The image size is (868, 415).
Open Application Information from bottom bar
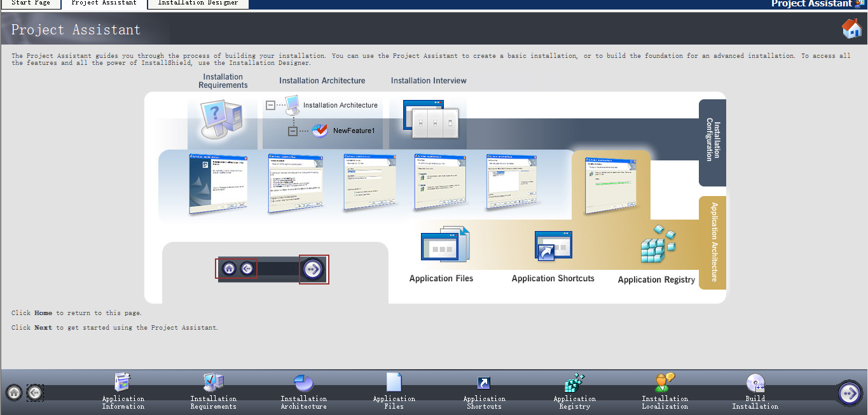(x=123, y=391)
